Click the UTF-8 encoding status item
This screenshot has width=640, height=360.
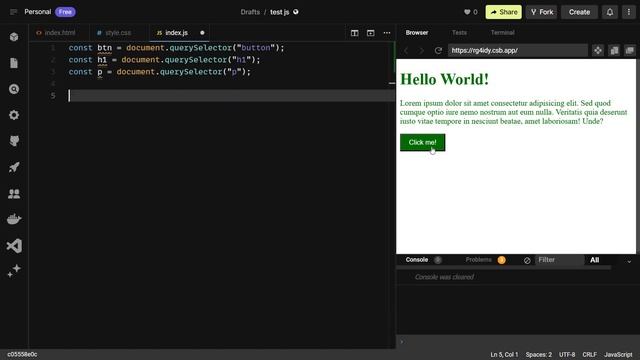click(567, 355)
